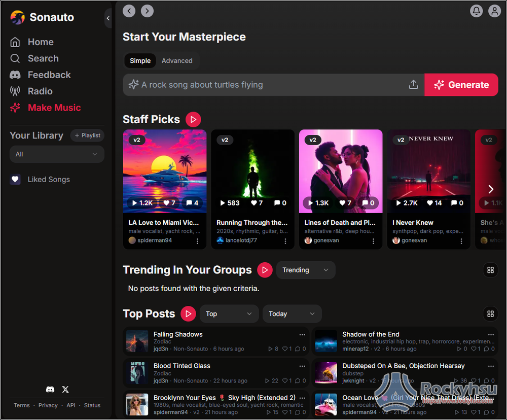Image resolution: width=507 pixels, height=420 pixels.
Task: Open more options for Shadow of the End
Action: click(491, 335)
